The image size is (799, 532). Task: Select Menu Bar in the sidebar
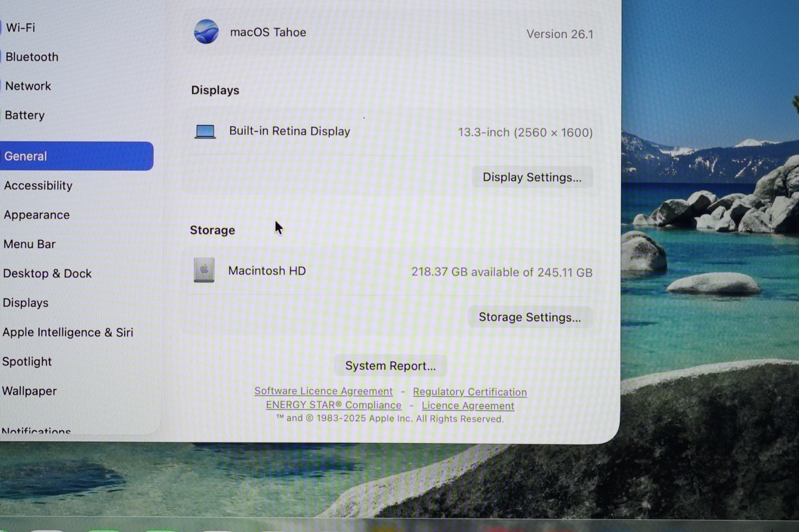pos(29,244)
